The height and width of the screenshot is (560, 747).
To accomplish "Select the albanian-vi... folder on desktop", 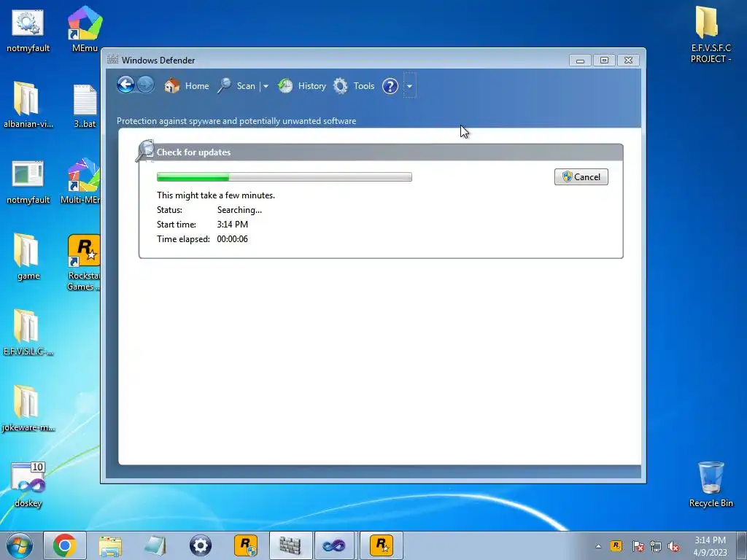I will click(x=28, y=105).
